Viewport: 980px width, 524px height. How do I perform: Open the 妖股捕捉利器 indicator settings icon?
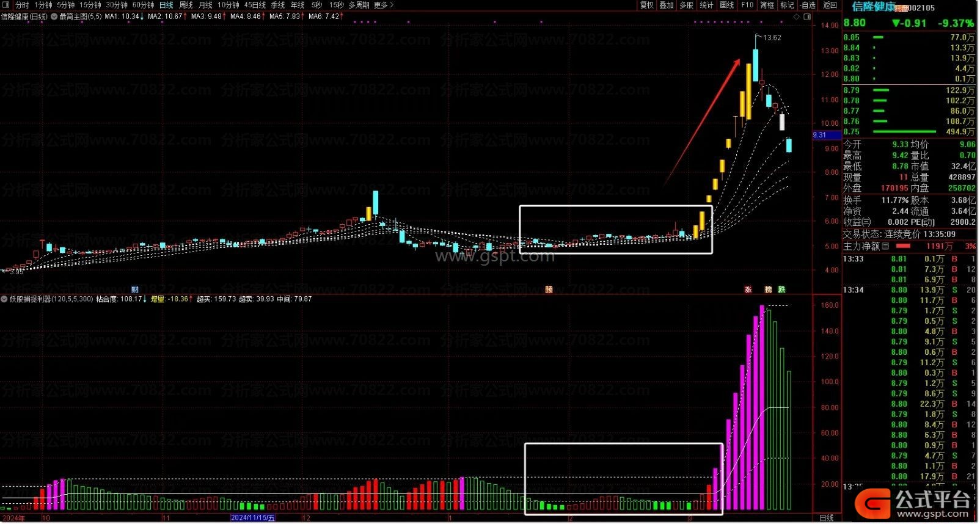4,299
